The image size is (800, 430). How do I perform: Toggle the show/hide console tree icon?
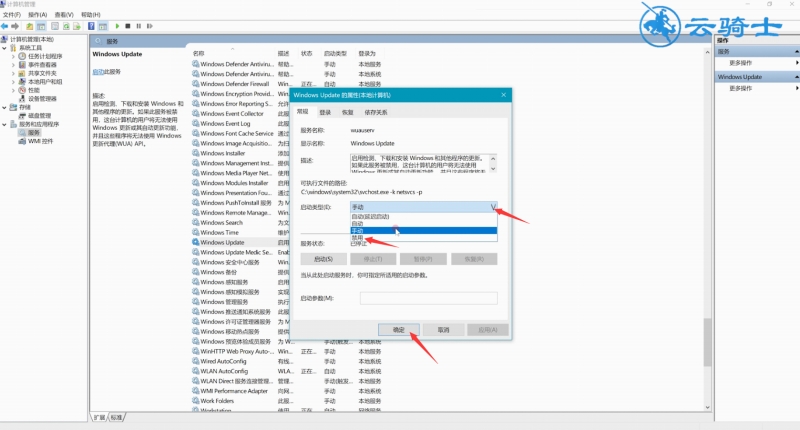[x=41, y=26]
